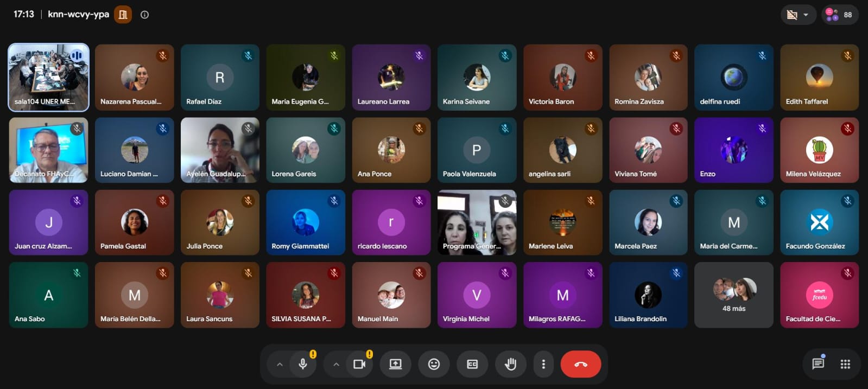Toggle your microphone on or off

[x=303, y=364]
